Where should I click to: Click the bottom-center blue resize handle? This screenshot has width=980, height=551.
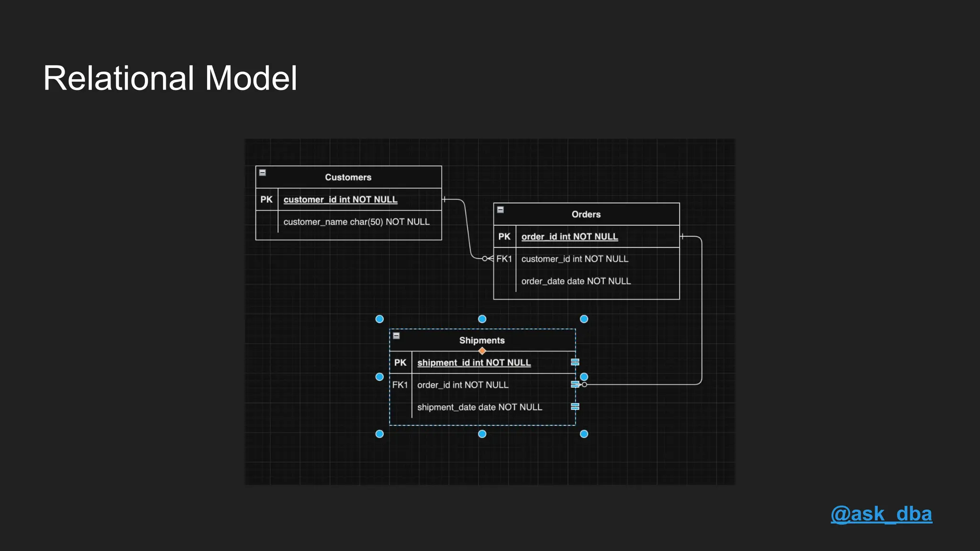click(482, 434)
